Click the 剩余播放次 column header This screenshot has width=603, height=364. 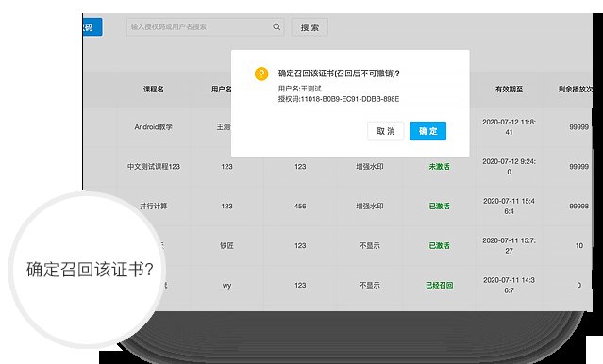[576, 90]
